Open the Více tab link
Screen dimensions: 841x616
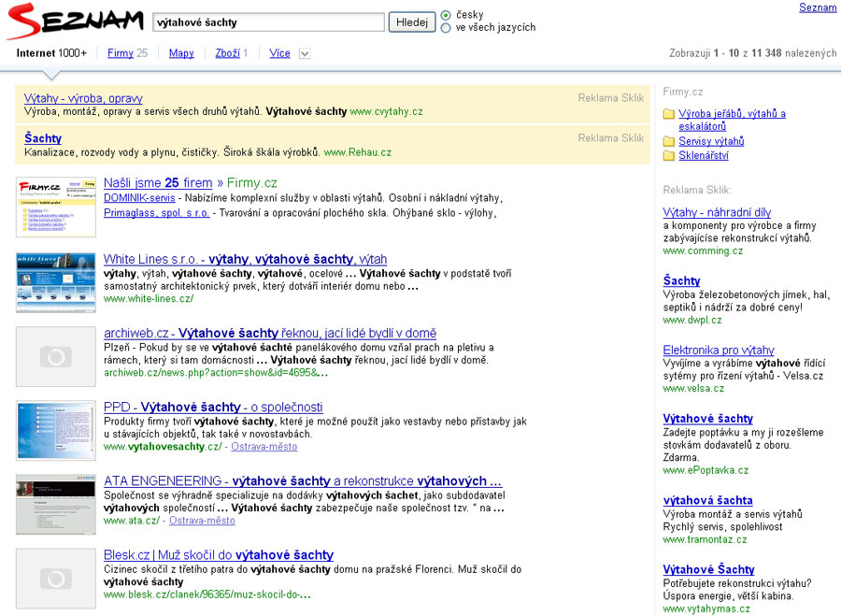(279, 53)
